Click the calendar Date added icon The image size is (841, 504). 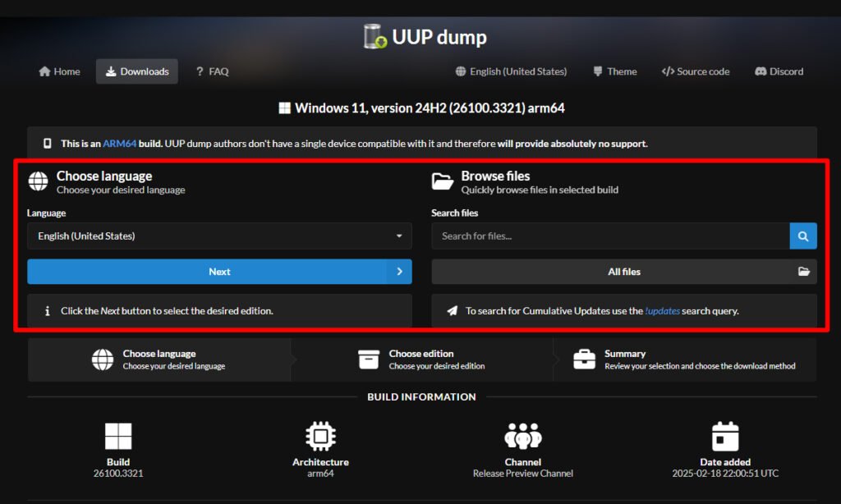tap(725, 437)
